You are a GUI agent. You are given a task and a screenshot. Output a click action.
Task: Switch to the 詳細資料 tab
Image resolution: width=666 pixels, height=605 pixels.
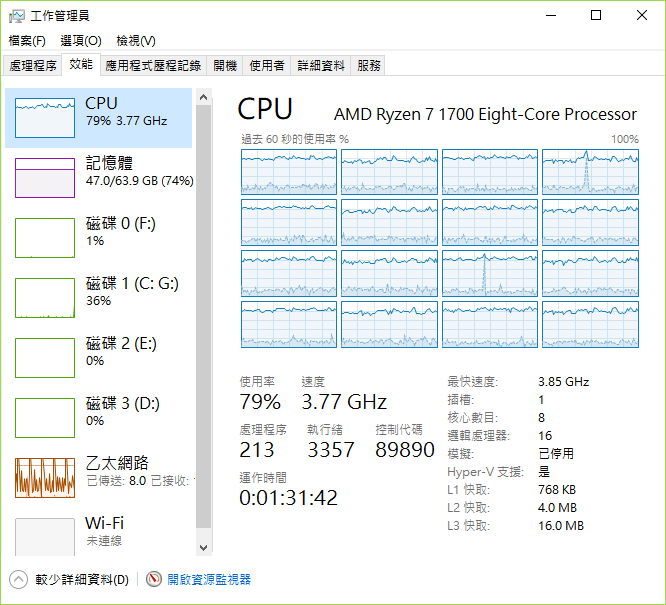[x=321, y=65]
